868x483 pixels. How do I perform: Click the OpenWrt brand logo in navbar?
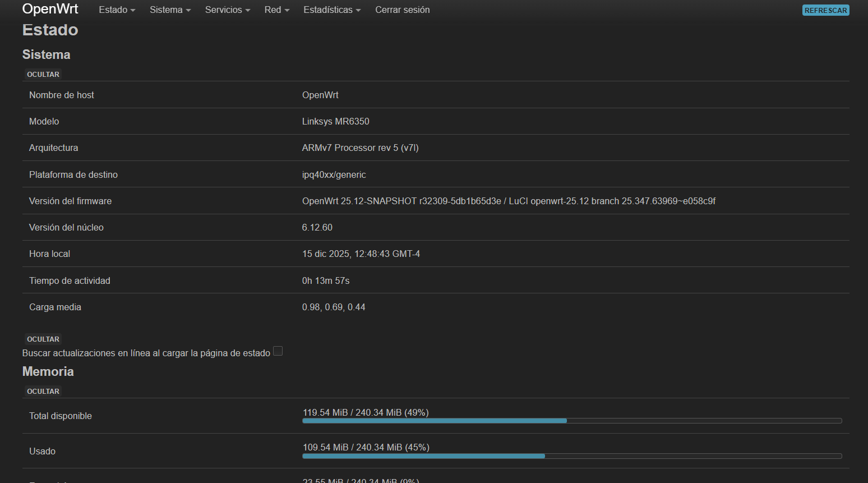click(x=50, y=9)
